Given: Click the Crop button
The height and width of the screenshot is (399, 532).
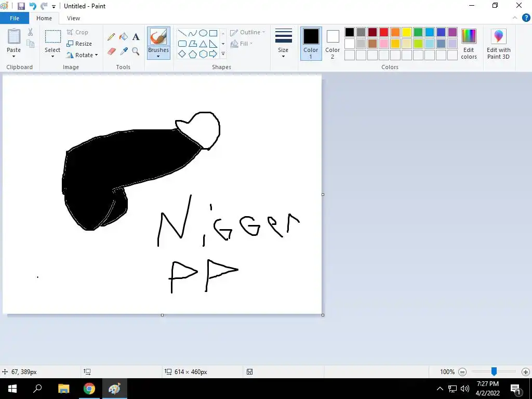Looking at the screenshot, I should [78, 32].
